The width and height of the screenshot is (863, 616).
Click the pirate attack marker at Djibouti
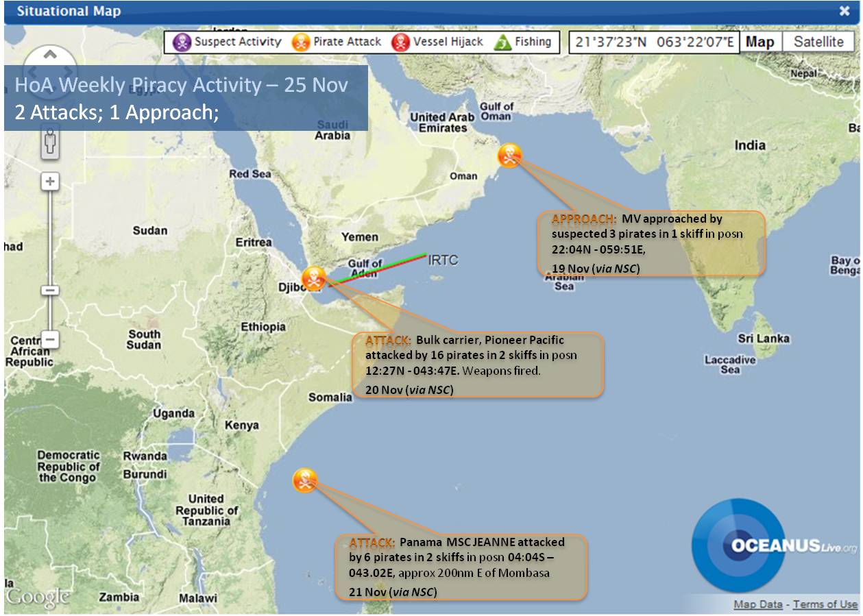point(314,279)
